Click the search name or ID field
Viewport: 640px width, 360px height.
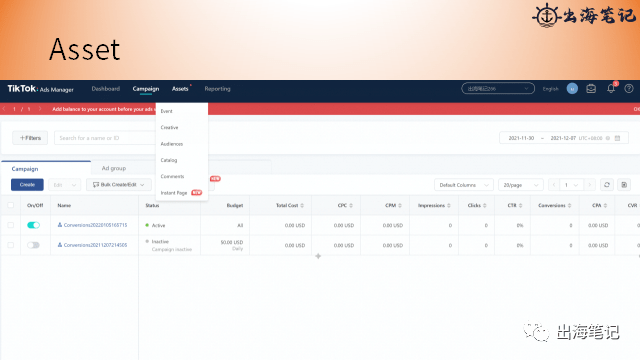pyautogui.click(x=105, y=138)
